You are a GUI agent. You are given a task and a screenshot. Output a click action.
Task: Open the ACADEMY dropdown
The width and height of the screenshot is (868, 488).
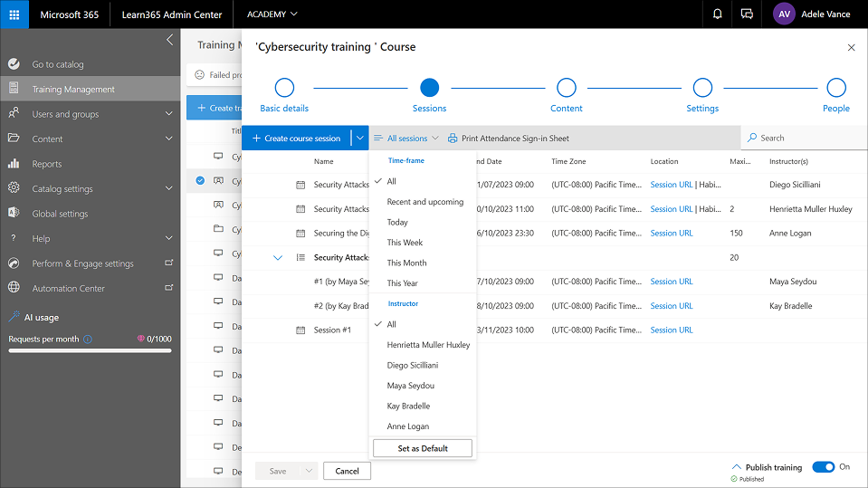click(x=272, y=14)
